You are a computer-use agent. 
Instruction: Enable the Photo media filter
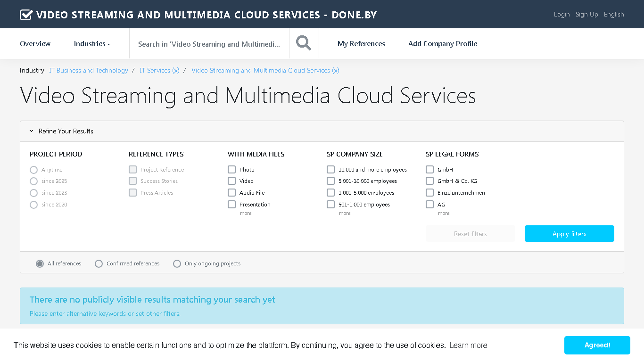pos(231,169)
